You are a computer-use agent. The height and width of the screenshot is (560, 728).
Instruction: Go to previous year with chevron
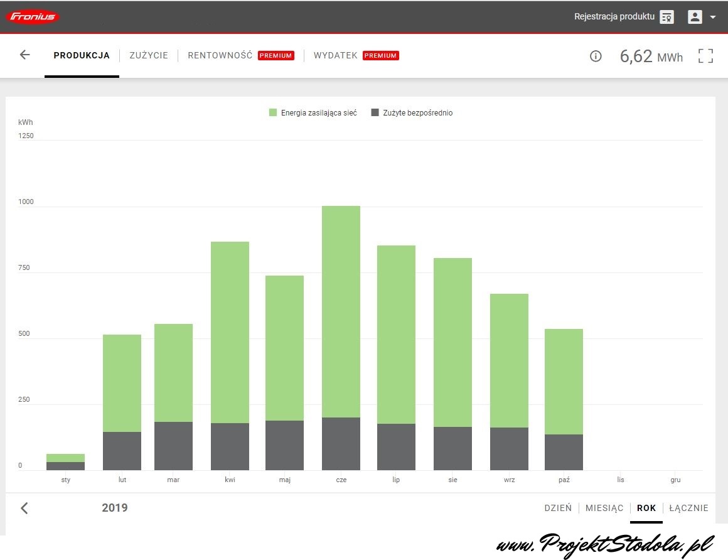(24, 508)
